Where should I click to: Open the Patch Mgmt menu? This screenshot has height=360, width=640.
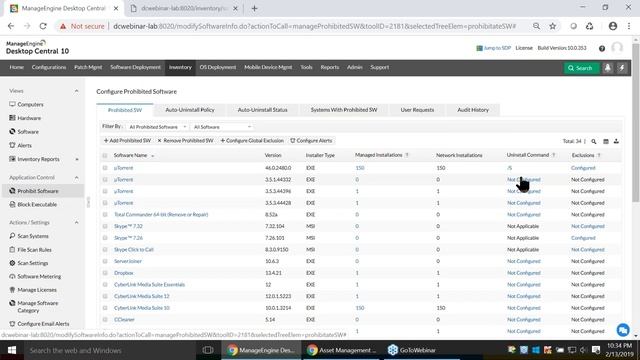88,67
